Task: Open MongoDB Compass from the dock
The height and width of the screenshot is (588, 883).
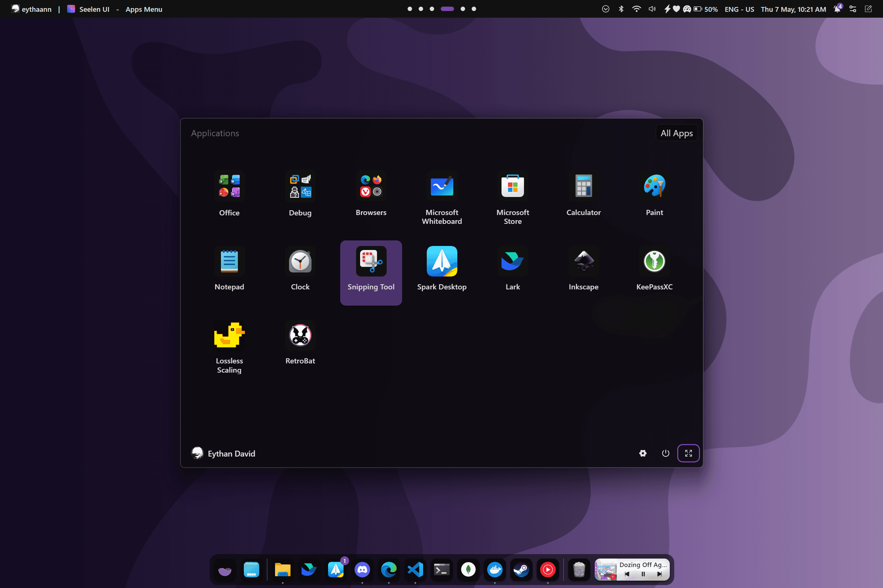Action: (468, 569)
